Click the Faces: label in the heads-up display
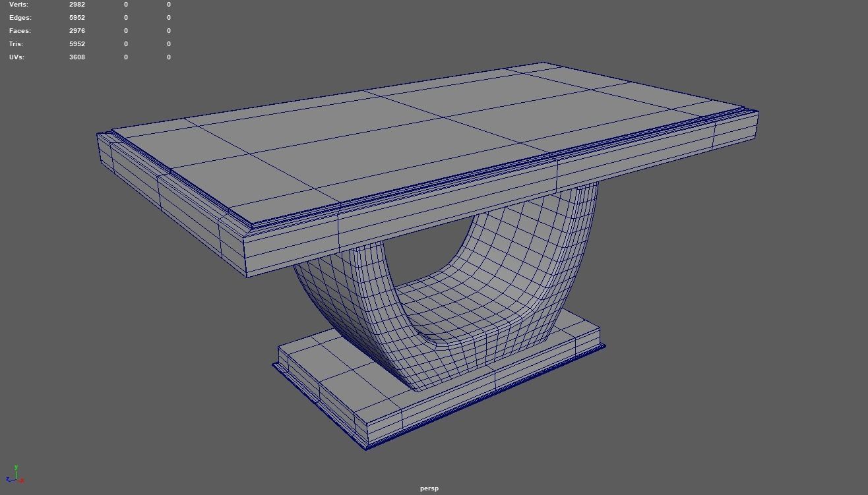868x495 pixels. point(20,31)
